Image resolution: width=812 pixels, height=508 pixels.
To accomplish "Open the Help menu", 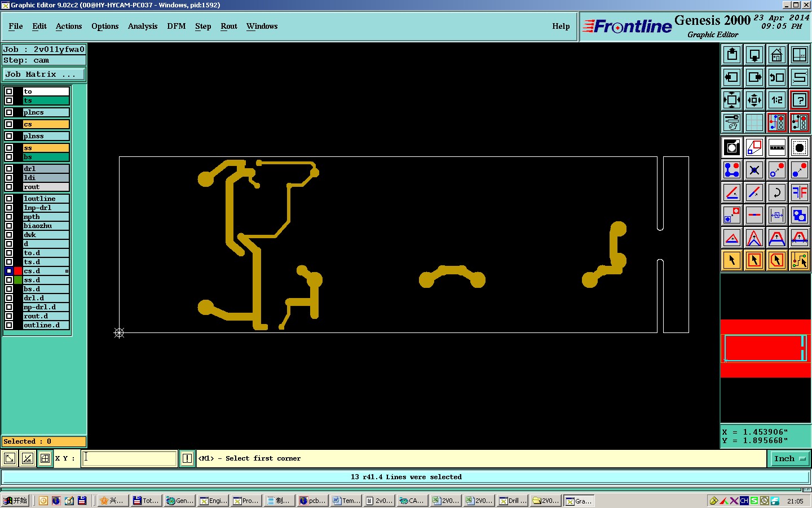I will tap(561, 26).
